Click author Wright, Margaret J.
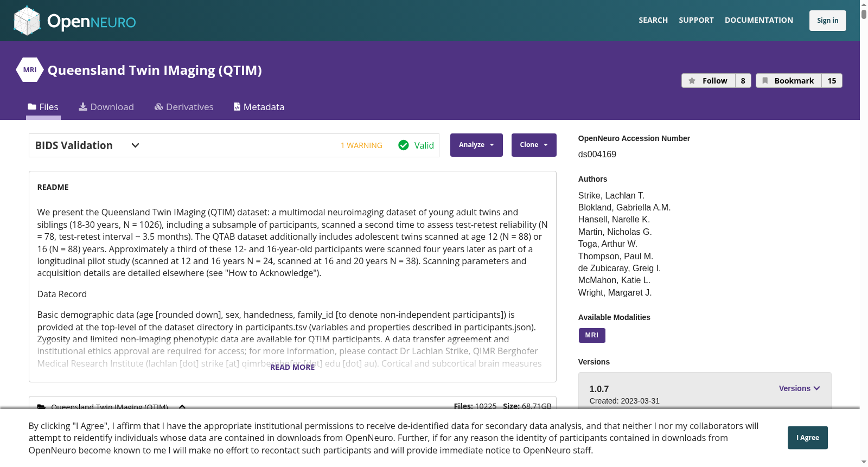 615,292
